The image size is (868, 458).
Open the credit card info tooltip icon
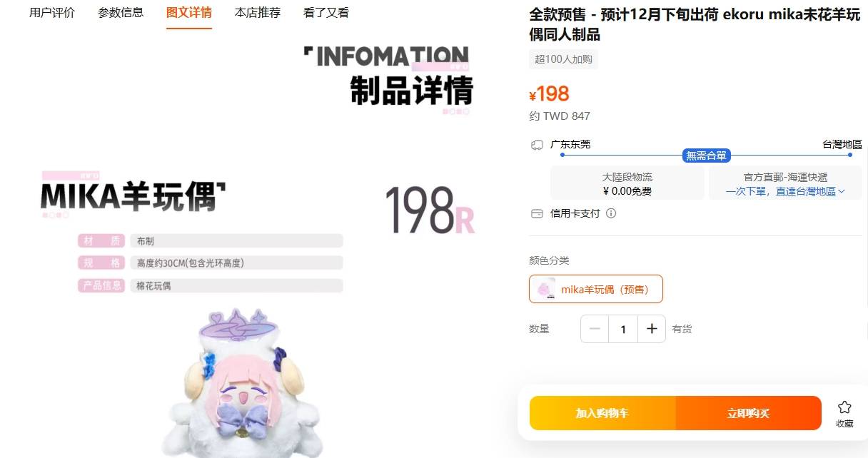[x=611, y=213]
